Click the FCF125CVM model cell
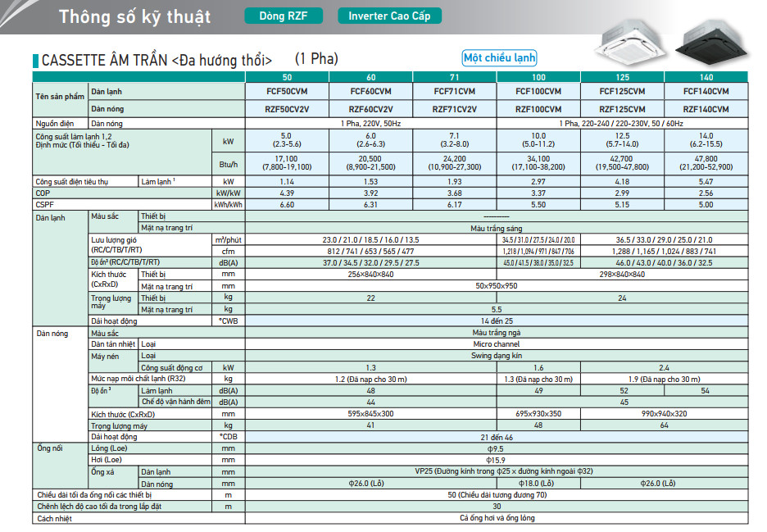This screenshot has width=767, height=532. click(x=622, y=91)
